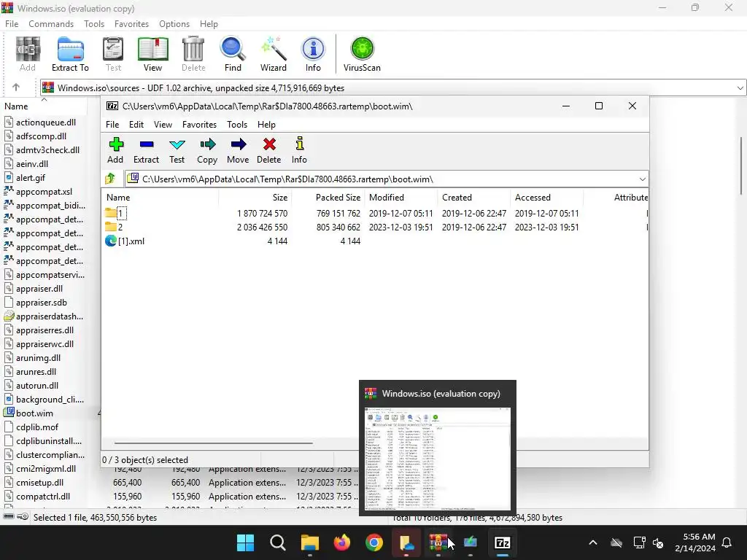This screenshot has width=747, height=560.
Task: Select folder 1 in 7-Zip list
Action: (x=116, y=214)
